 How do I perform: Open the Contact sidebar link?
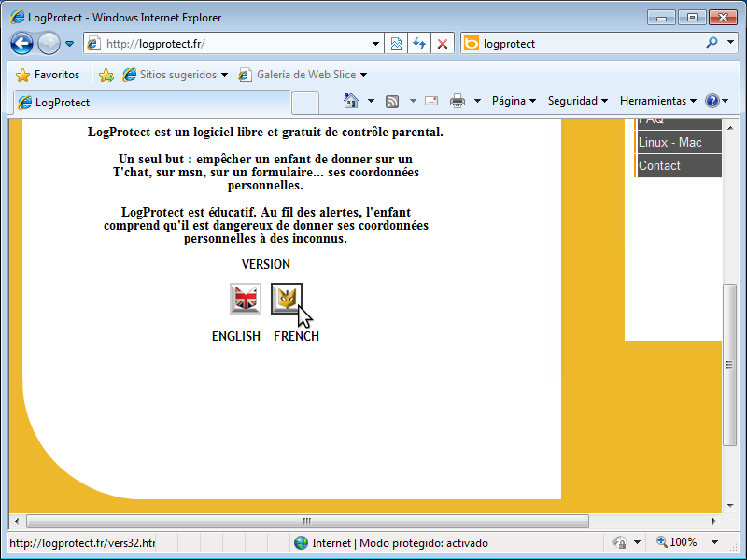click(x=679, y=166)
